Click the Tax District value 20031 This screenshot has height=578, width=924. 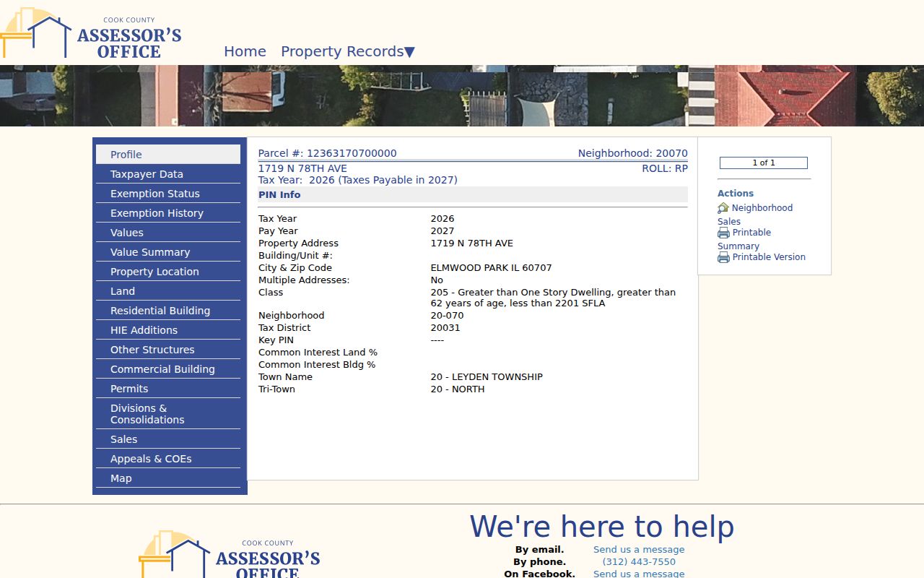coord(445,328)
